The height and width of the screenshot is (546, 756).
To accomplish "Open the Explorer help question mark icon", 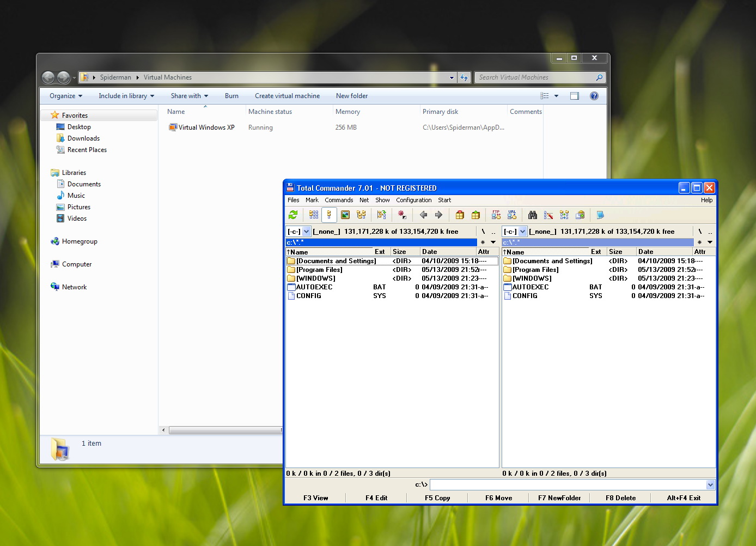I will click(x=594, y=96).
